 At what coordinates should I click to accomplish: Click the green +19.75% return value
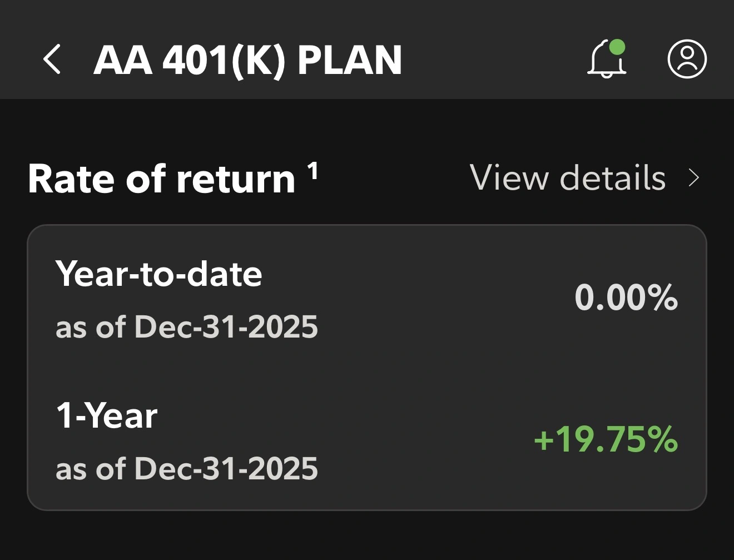pyautogui.click(x=606, y=439)
